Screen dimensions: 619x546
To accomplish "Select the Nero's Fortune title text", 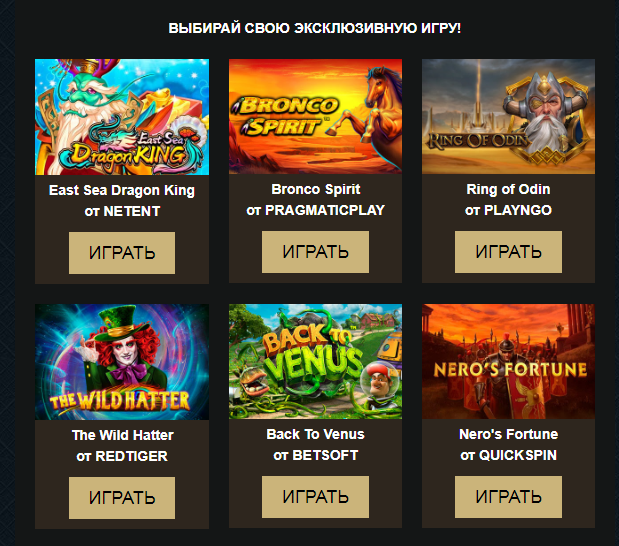I will point(508,434).
